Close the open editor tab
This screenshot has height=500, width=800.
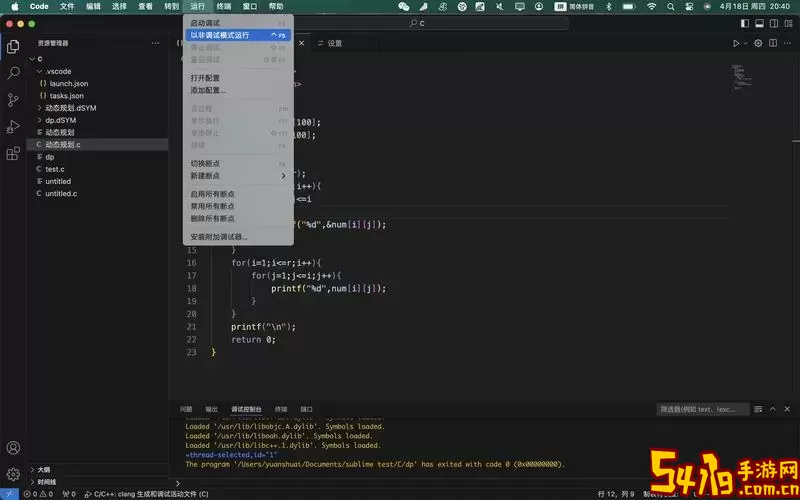tap(302, 43)
